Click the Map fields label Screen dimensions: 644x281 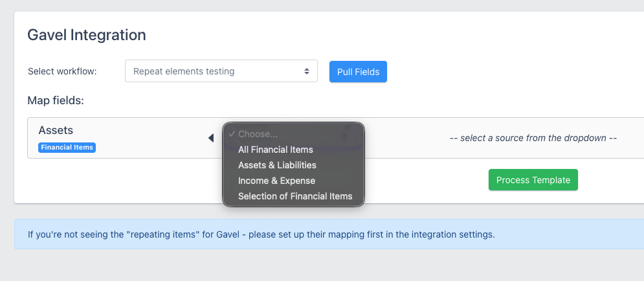[x=56, y=100]
